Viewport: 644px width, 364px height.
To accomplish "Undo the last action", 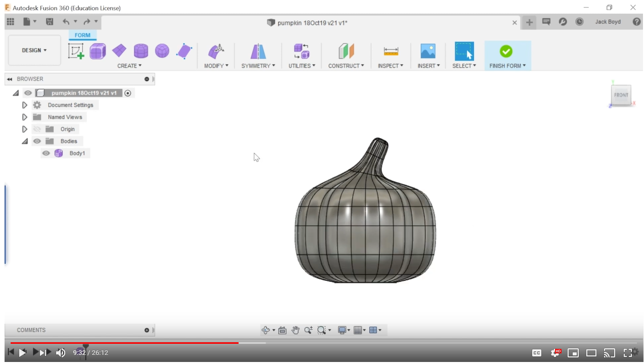I will coord(66,22).
